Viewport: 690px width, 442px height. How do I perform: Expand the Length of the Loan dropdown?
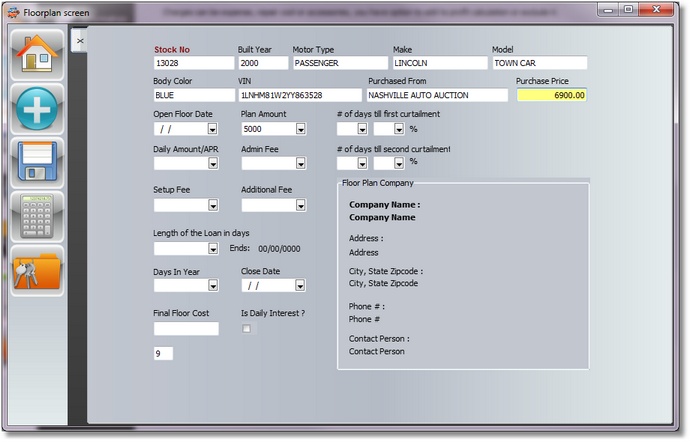pyautogui.click(x=213, y=249)
